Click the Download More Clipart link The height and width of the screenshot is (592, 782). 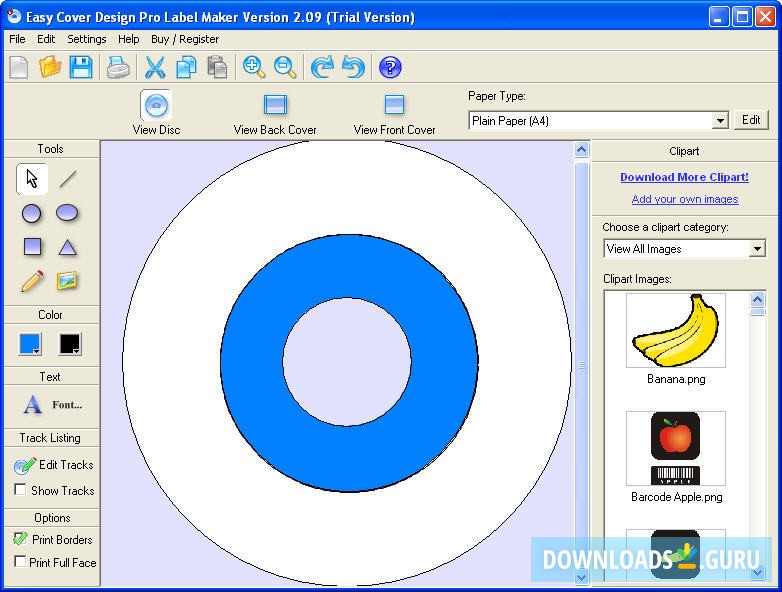pos(684,177)
